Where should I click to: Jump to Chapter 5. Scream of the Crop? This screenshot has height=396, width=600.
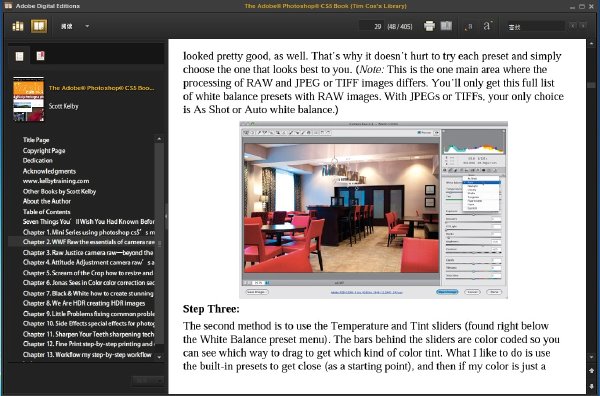tap(88, 273)
